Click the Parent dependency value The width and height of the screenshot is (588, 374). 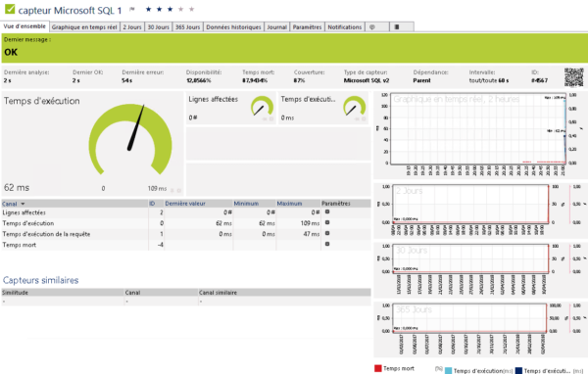[x=421, y=80]
